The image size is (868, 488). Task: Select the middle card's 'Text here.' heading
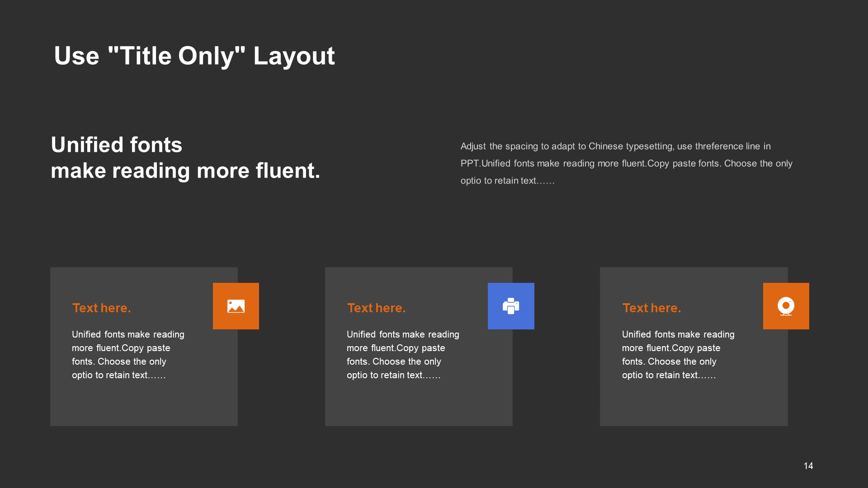tap(377, 308)
